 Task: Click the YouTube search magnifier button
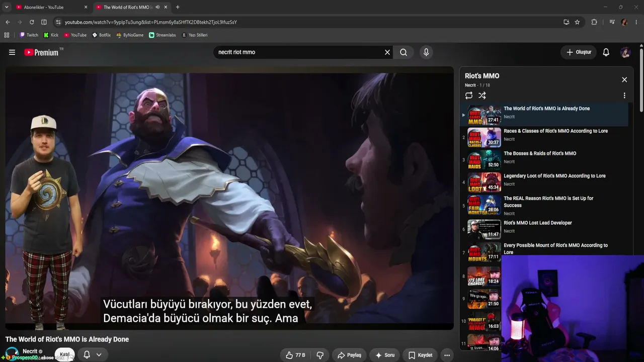click(x=404, y=52)
